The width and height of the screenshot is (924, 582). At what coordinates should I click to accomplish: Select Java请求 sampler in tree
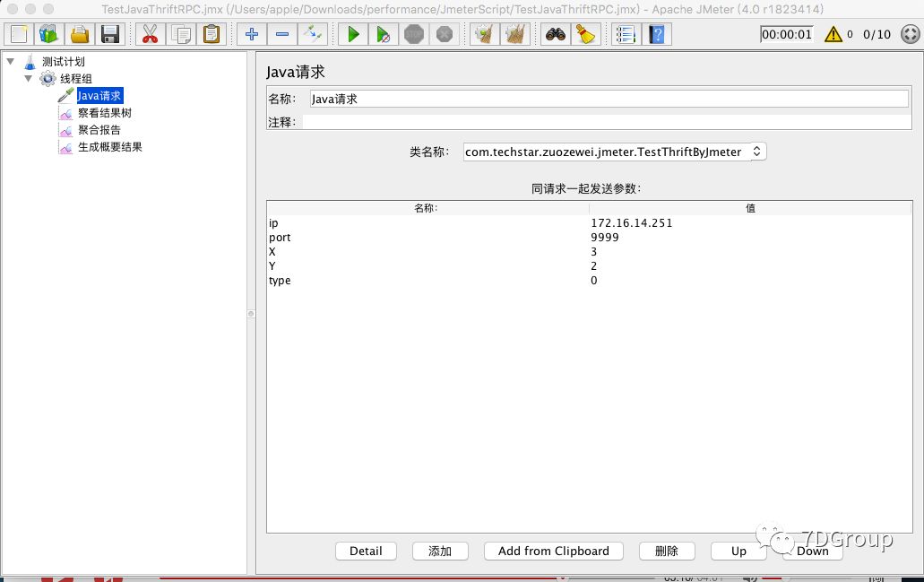99,96
